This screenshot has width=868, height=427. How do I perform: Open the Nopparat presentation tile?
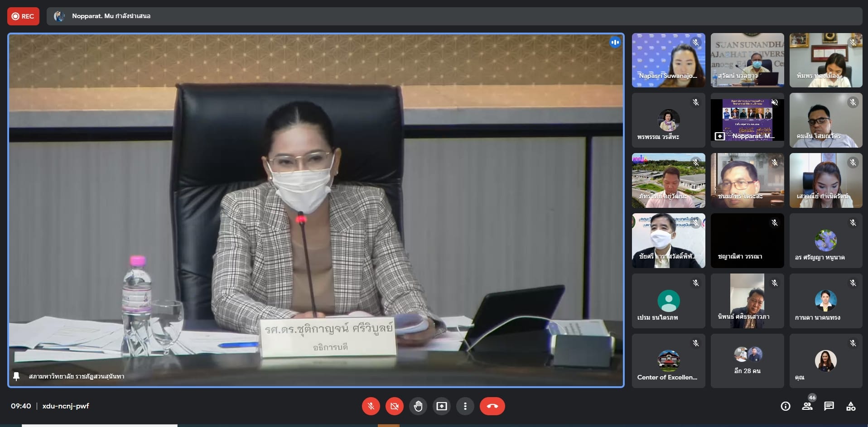pyautogui.click(x=747, y=120)
